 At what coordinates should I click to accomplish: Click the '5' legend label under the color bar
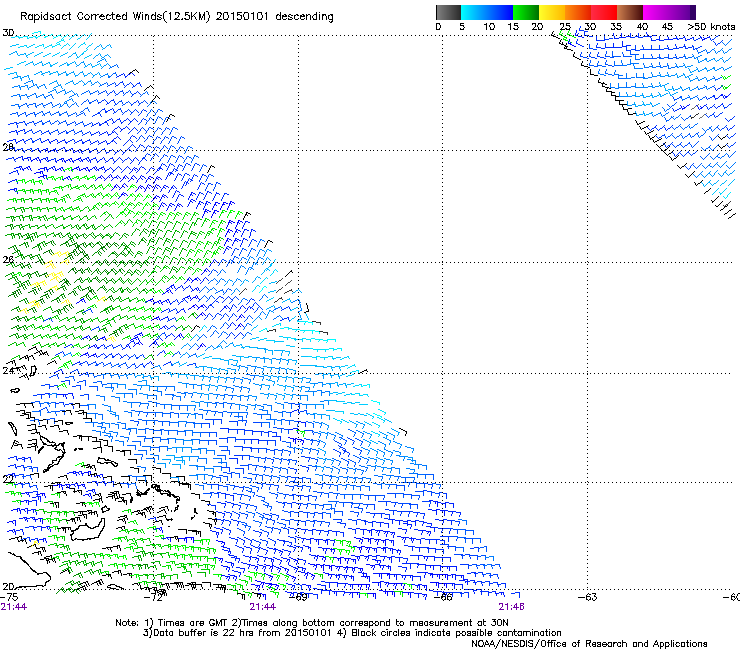coord(462,27)
